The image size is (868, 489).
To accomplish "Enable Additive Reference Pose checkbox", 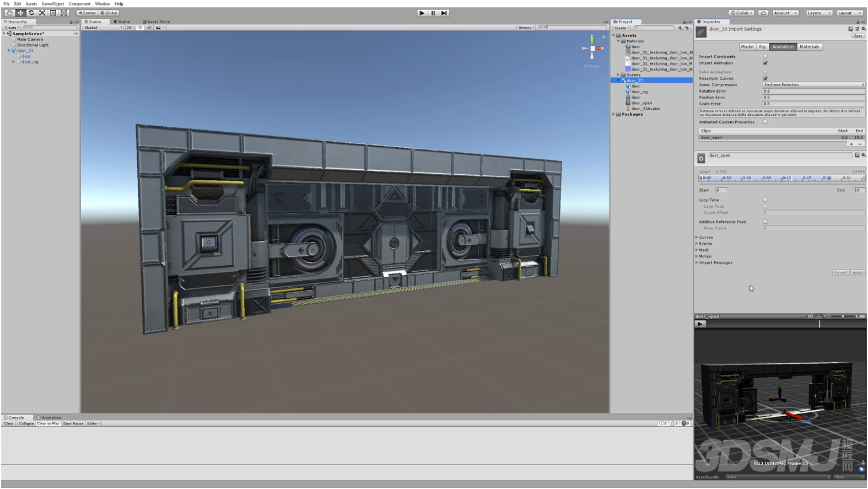I will tap(765, 222).
